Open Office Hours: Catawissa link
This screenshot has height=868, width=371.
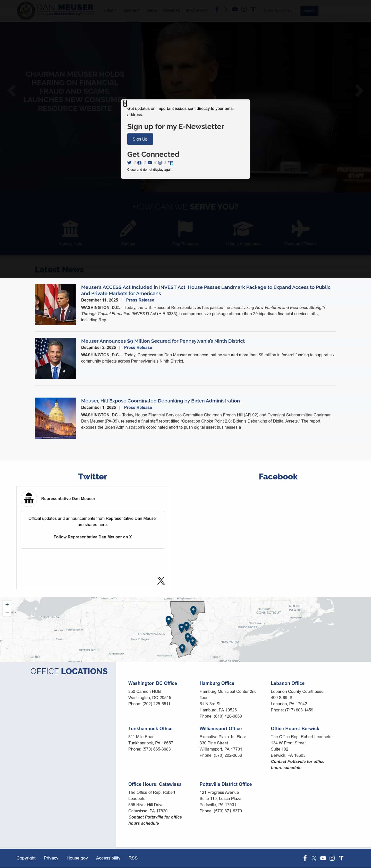click(155, 784)
